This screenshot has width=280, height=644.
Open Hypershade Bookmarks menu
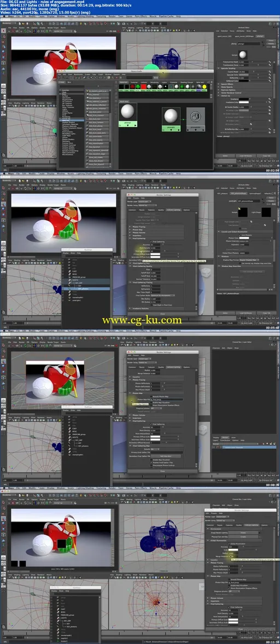pyautogui.click(x=79, y=74)
